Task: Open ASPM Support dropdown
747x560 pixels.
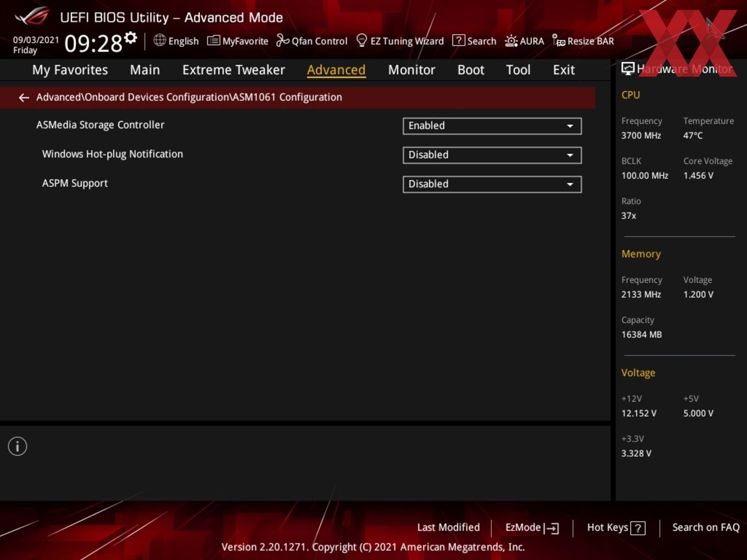Action: [x=492, y=184]
